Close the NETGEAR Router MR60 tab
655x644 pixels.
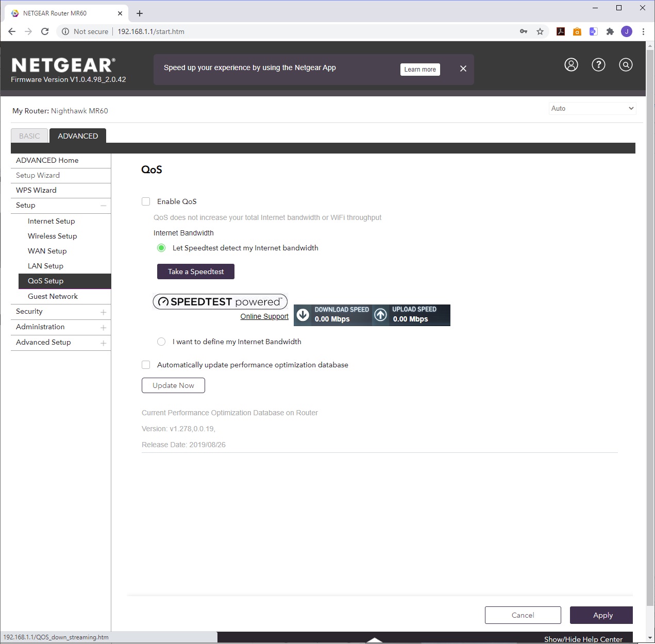[x=120, y=13]
